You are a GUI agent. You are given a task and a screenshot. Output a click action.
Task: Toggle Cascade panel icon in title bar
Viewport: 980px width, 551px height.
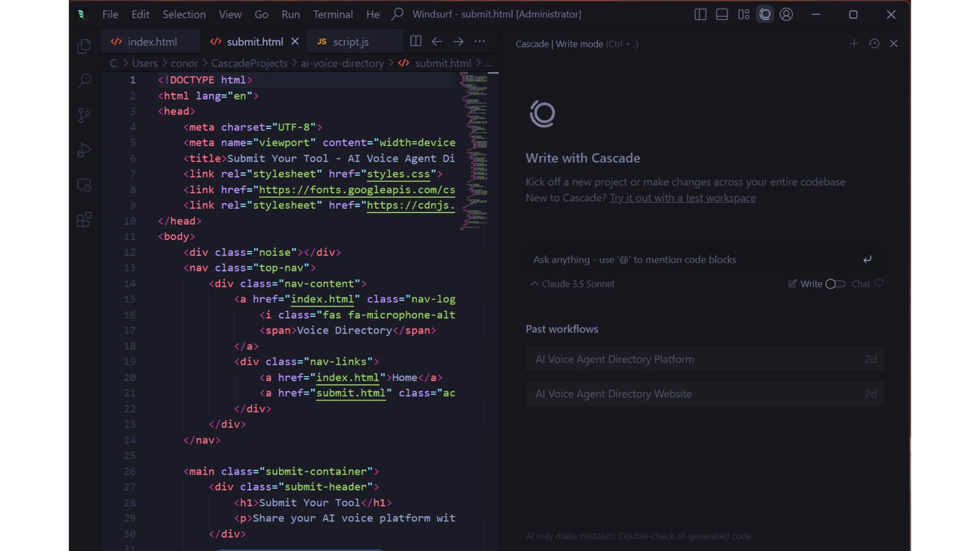765,14
